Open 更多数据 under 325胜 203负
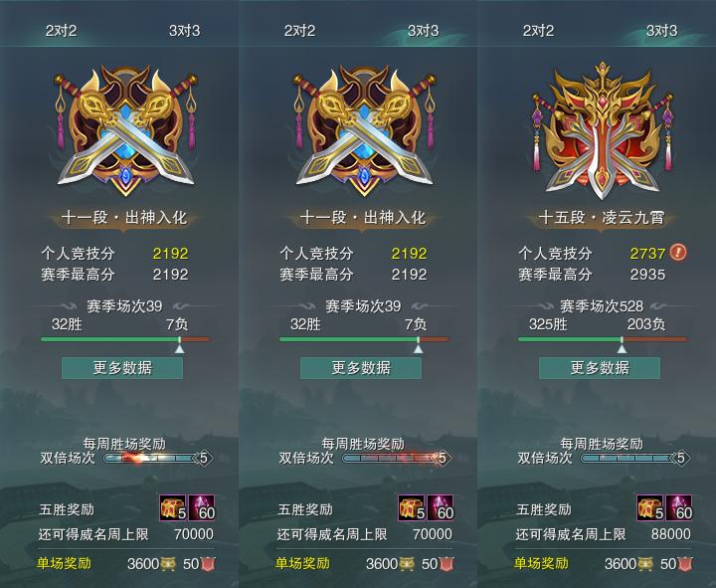716x588 pixels. coord(600,368)
